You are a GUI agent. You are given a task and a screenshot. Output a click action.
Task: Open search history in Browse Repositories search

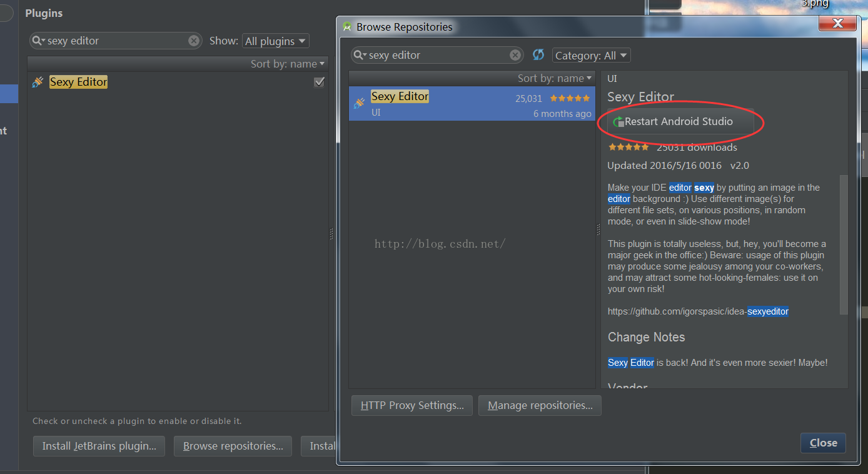[x=360, y=55]
